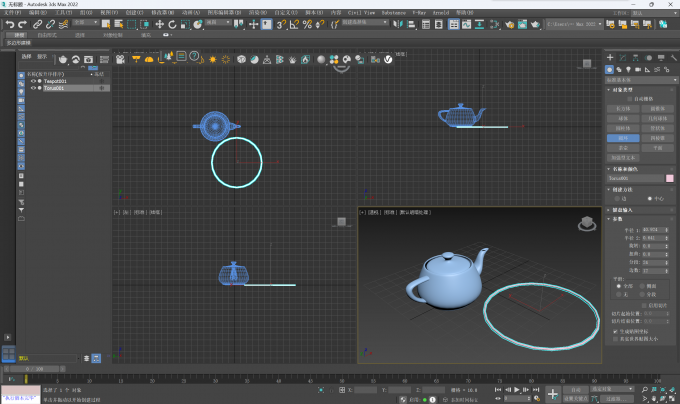Screen dimensions: 680x404
Task: Toggle visibility eye for Teapot001
Action: pyautogui.click(x=33, y=81)
